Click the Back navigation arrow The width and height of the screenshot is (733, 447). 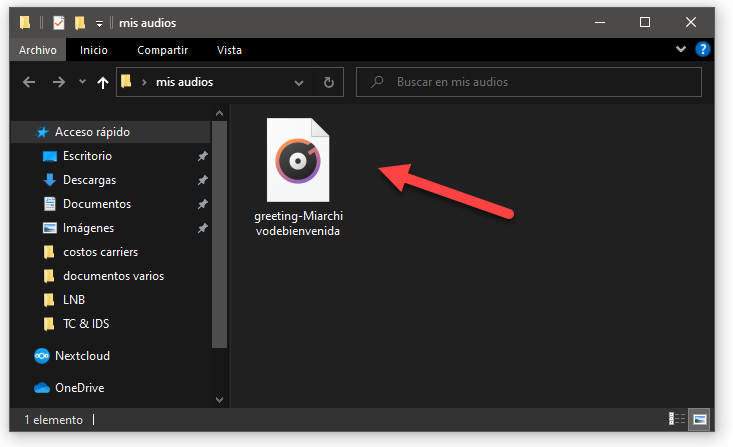pyautogui.click(x=29, y=82)
